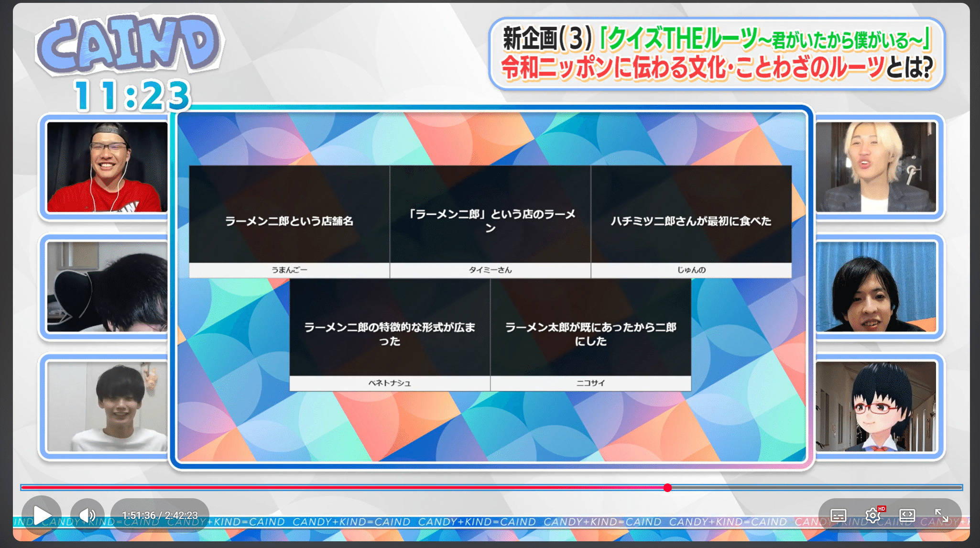Click the red progress bar scrubber
The width and height of the screenshot is (980, 548).
point(667,488)
